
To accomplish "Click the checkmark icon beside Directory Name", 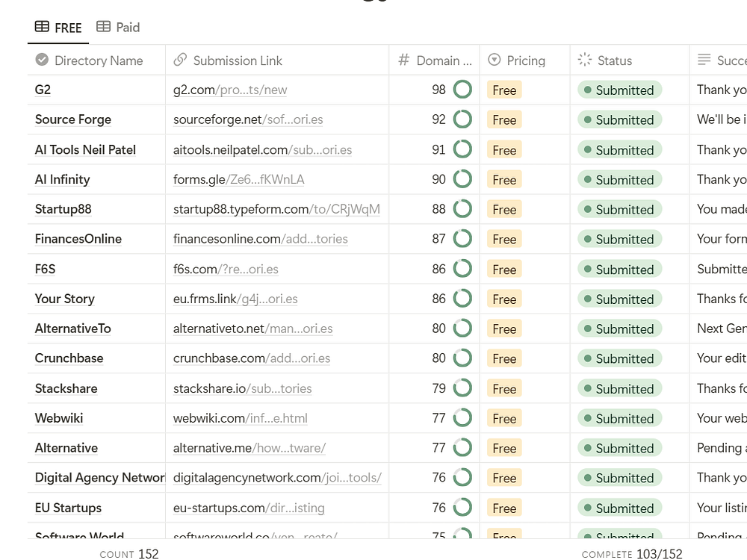I will 42,60.
